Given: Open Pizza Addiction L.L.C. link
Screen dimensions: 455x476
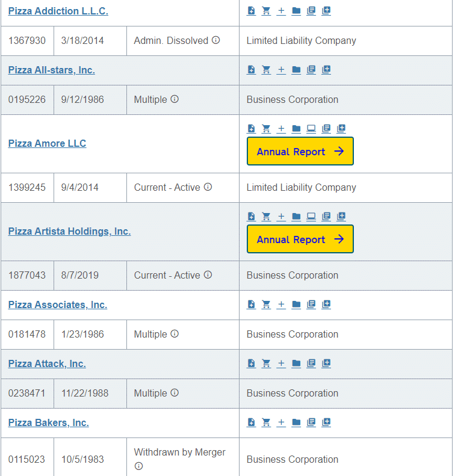Looking at the screenshot, I should coord(58,11).
